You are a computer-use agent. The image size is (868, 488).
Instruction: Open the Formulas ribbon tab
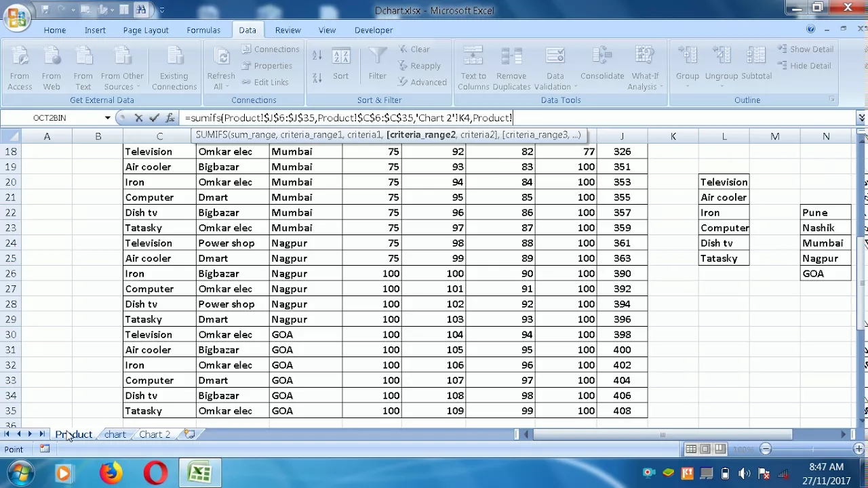(203, 30)
